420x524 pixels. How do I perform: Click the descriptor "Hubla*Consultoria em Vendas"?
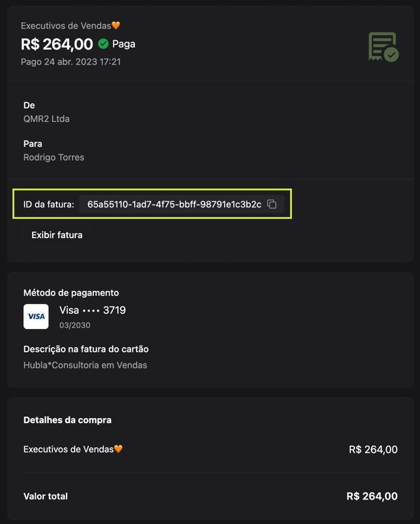pyautogui.click(x=85, y=365)
